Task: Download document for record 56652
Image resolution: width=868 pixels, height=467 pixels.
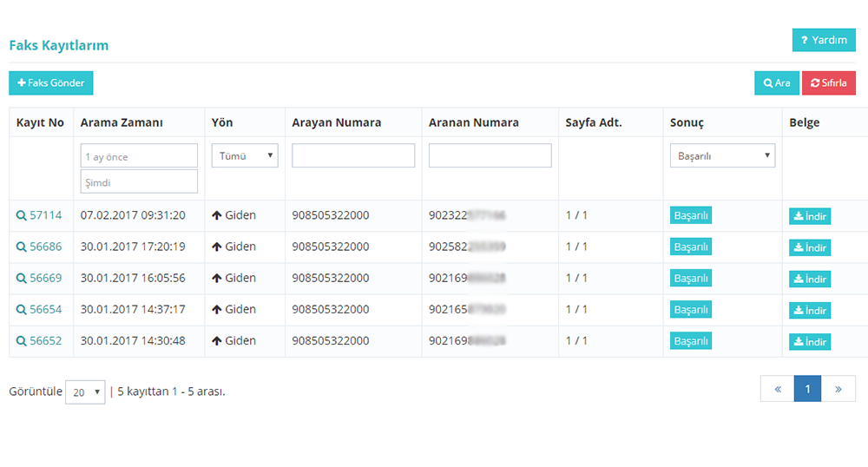Action: pos(809,341)
